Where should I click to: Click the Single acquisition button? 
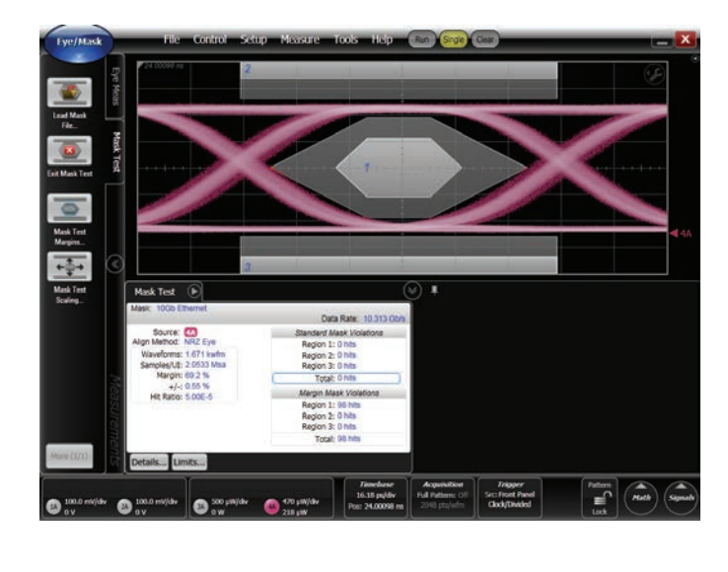click(454, 39)
